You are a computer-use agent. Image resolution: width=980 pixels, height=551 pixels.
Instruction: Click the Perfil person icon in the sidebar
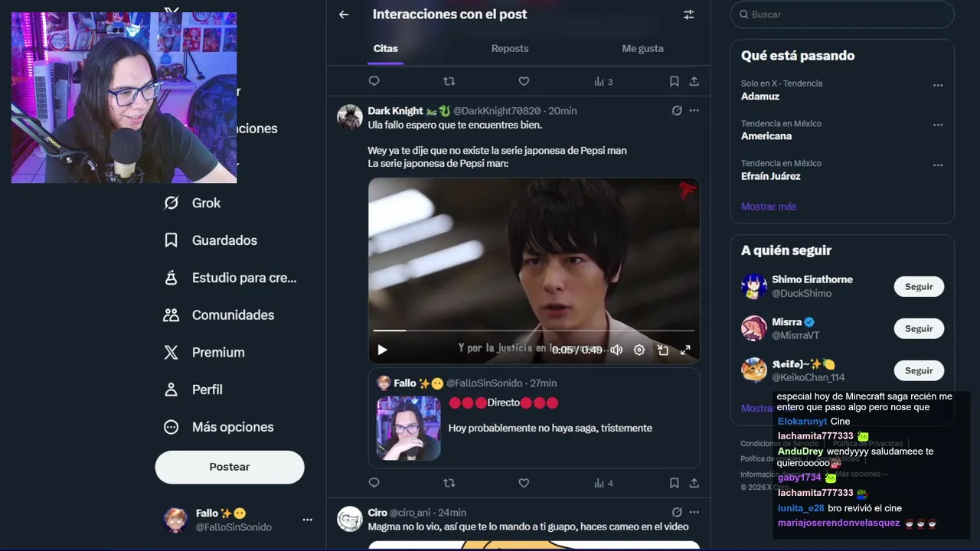click(171, 390)
